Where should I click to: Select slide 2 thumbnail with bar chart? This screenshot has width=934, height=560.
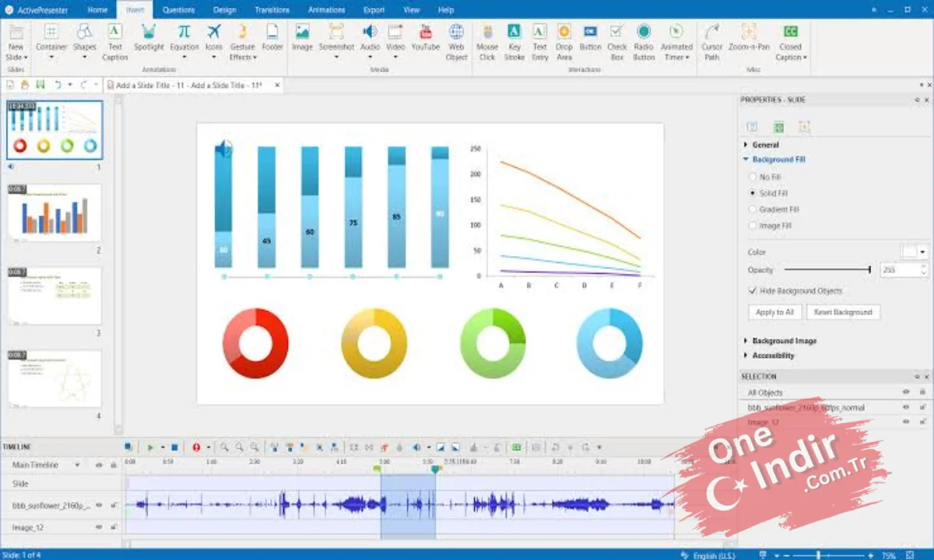point(54,213)
